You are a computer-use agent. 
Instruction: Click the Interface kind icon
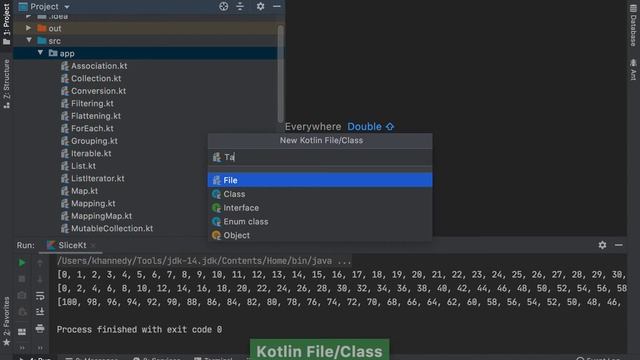216,208
